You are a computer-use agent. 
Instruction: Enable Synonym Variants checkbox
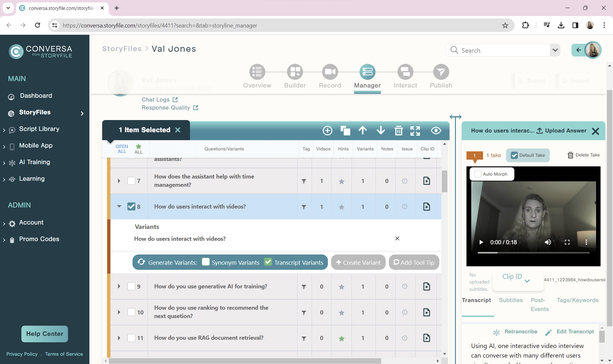point(206,262)
